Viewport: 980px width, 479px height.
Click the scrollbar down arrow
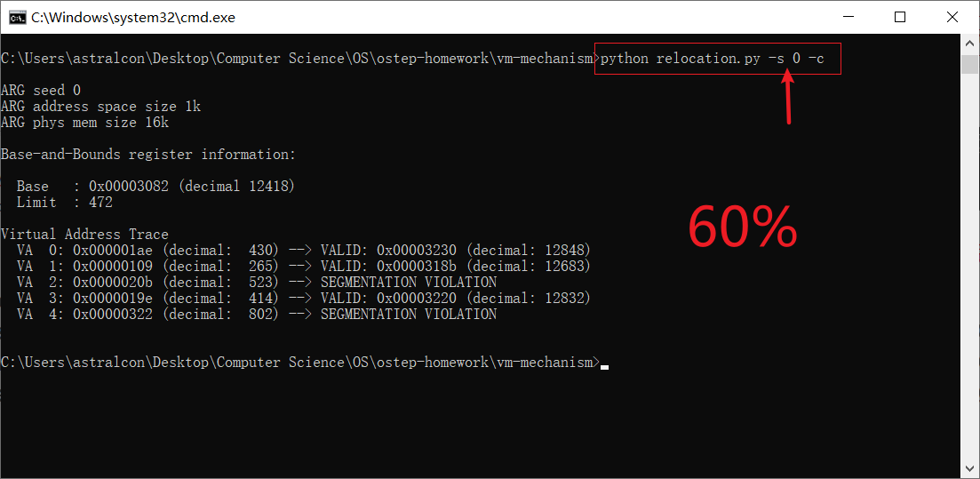click(969, 468)
